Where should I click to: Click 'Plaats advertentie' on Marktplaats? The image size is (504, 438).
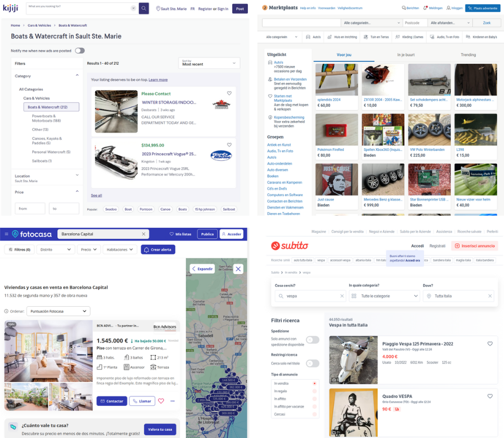pos(483,8)
